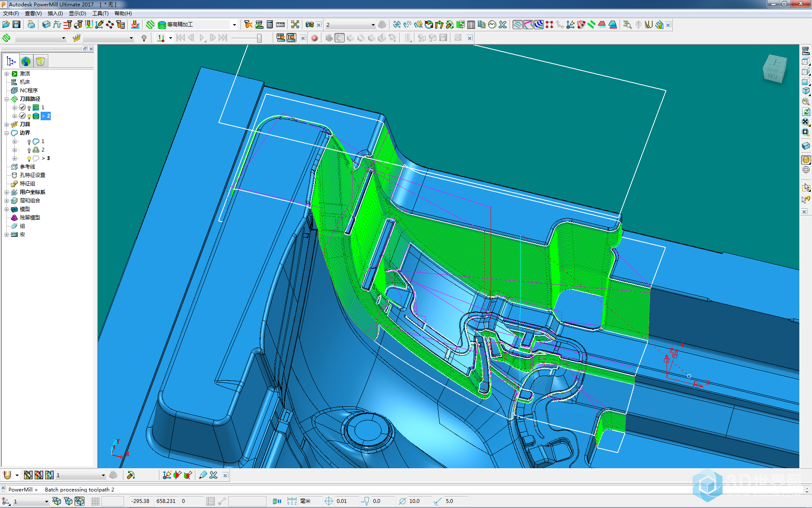Toggle lightbulb of boundary 2

coord(29,150)
